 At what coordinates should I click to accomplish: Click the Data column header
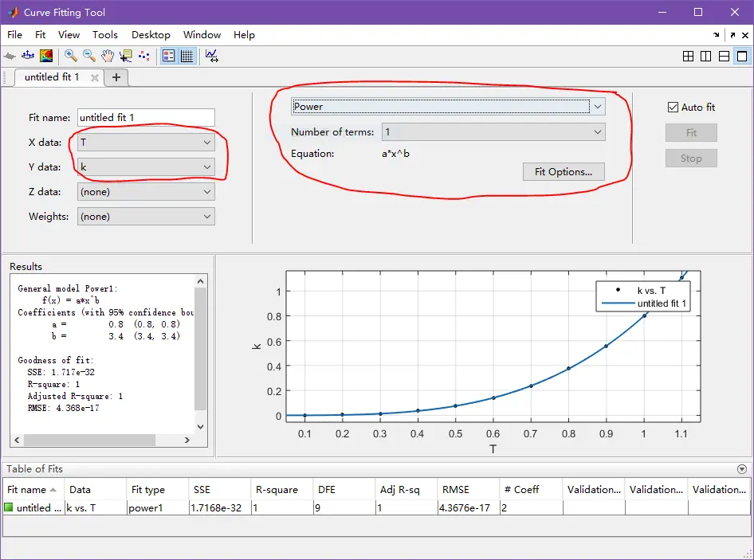click(x=95, y=489)
